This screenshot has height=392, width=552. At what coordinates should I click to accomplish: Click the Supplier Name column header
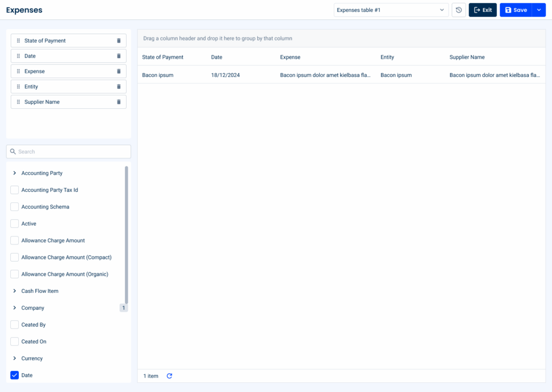tap(467, 57)
